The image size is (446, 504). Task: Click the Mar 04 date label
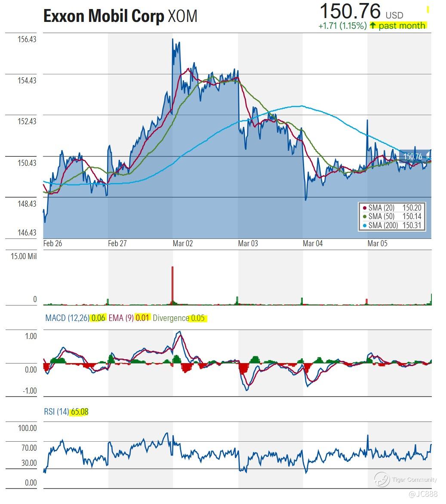pos(313,244)
